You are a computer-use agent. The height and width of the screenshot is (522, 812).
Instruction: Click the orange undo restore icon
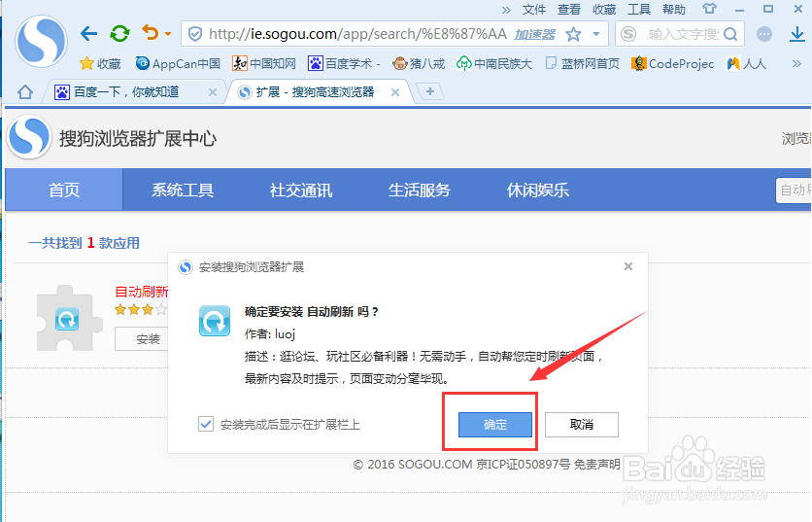pos(151,33)
